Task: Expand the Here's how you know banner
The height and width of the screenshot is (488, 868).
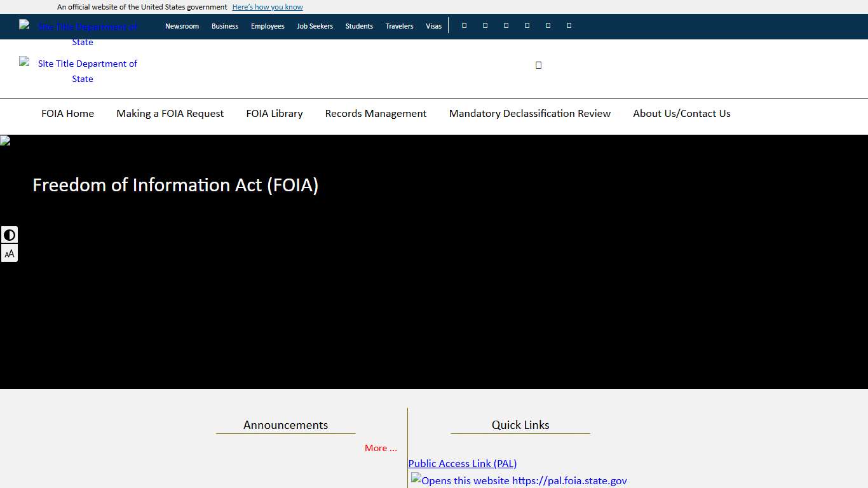Action: (268, 6)
